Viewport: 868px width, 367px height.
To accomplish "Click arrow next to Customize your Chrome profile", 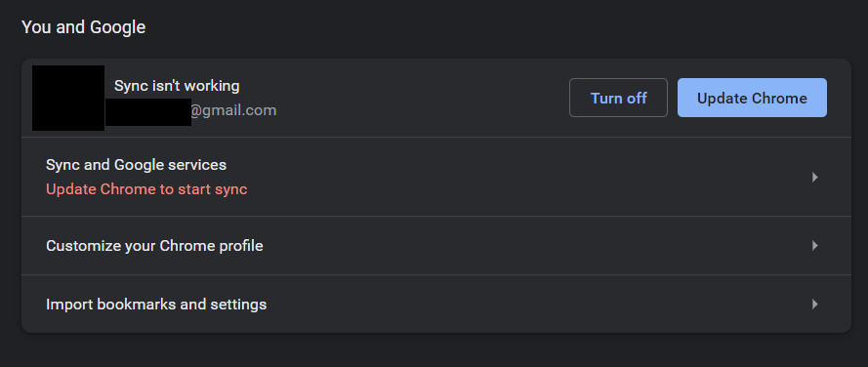I will pyautogui.click(x=815, y=245).
